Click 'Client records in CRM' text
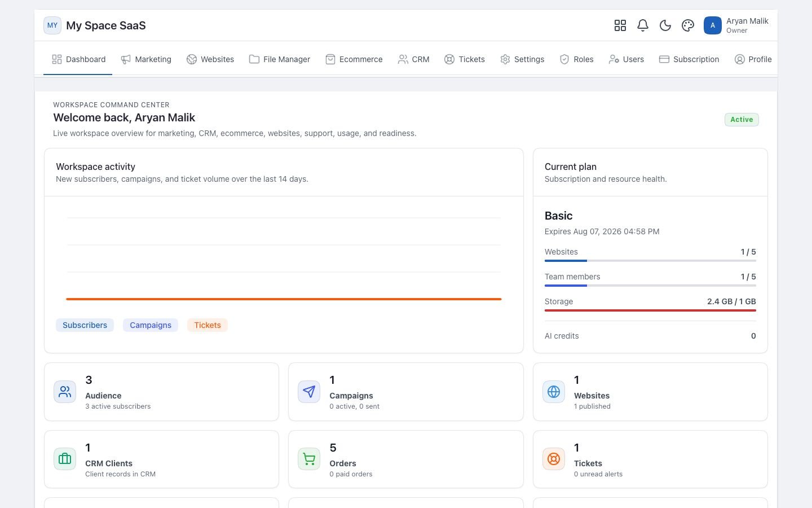 click(120, 474)
